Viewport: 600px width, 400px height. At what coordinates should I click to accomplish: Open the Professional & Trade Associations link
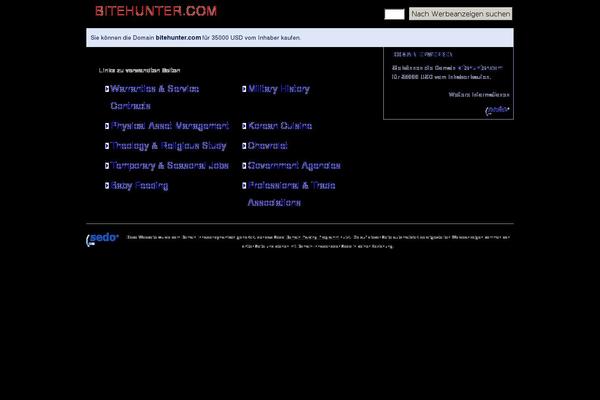(292, 194)
